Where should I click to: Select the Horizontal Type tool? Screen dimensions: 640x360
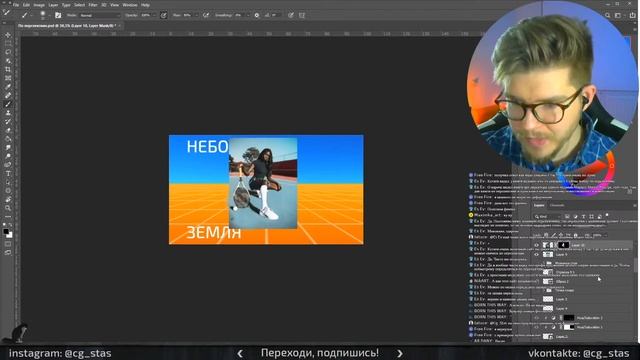(8, 173)
